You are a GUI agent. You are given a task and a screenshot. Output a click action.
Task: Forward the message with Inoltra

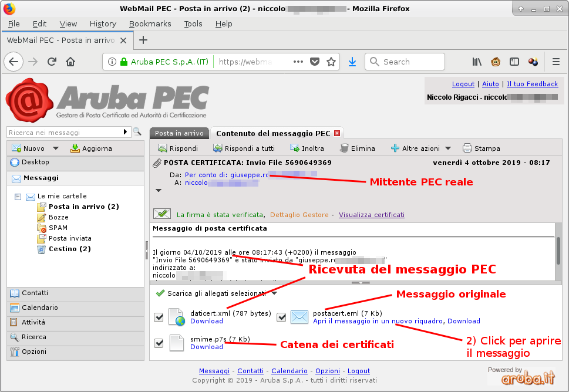pos(307,148)
